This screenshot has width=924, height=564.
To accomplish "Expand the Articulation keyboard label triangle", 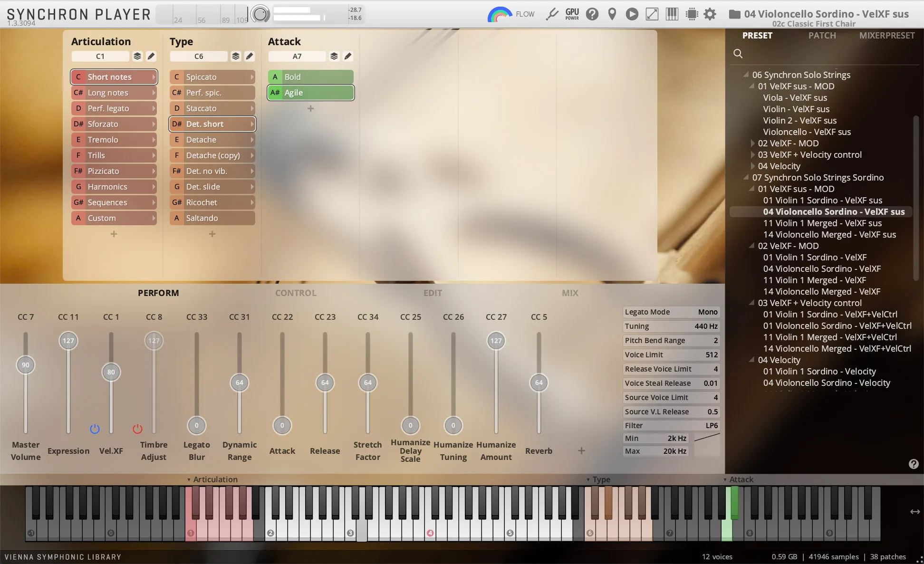I will click(x=189, y=480).
